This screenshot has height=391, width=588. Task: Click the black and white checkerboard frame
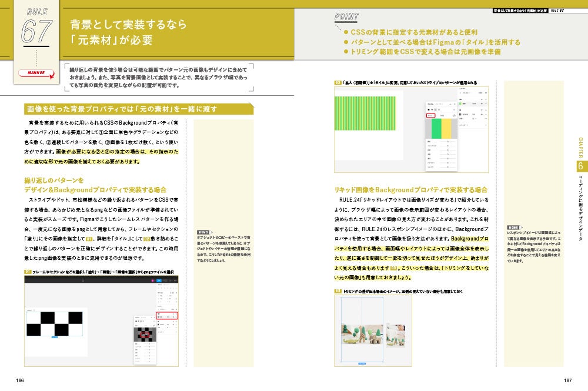pos(55,323)
